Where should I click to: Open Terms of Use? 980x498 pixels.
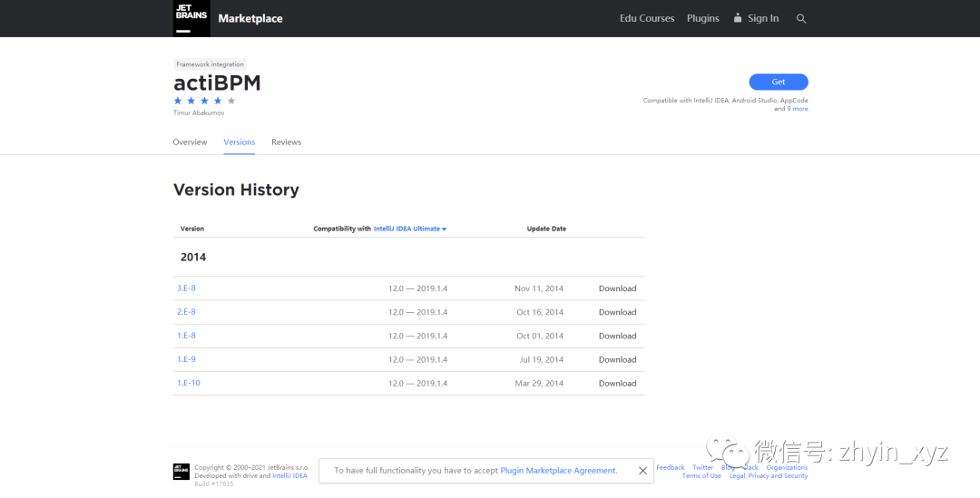pos(701,476)
